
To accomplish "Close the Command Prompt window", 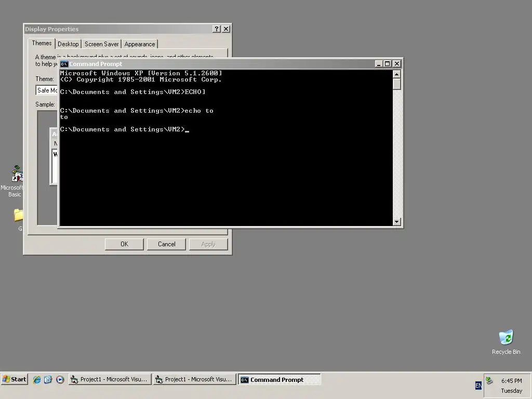I will tap(396, 64).
